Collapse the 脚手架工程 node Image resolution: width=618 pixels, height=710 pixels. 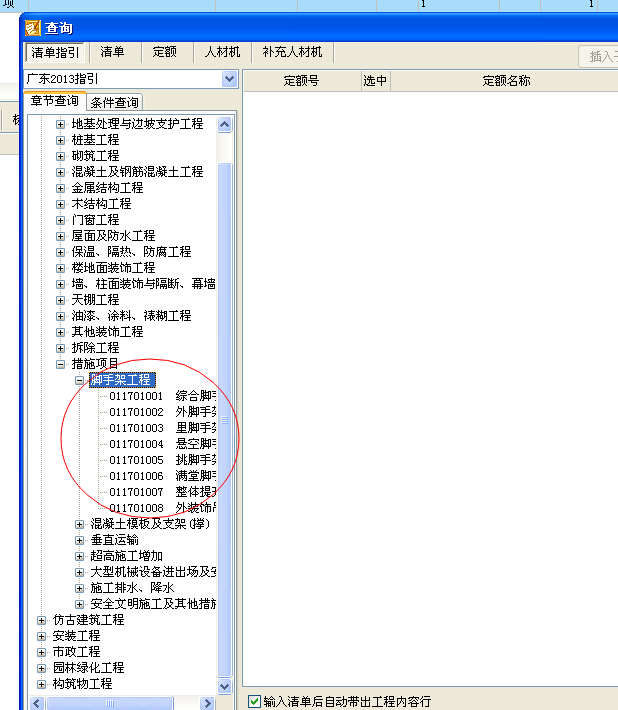(79, 380)
